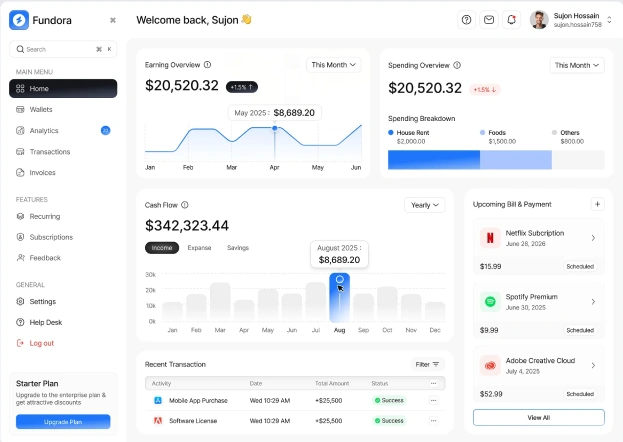This screenshot has width=623, height=442.
Task: Expand the user account menu chevron
Action: click(609, 19)
